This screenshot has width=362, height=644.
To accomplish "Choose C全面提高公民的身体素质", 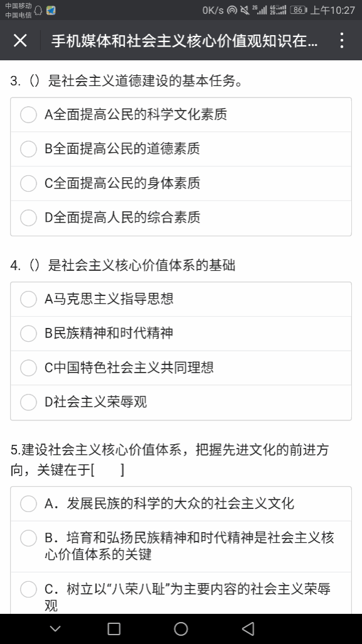I will (181, 183).
